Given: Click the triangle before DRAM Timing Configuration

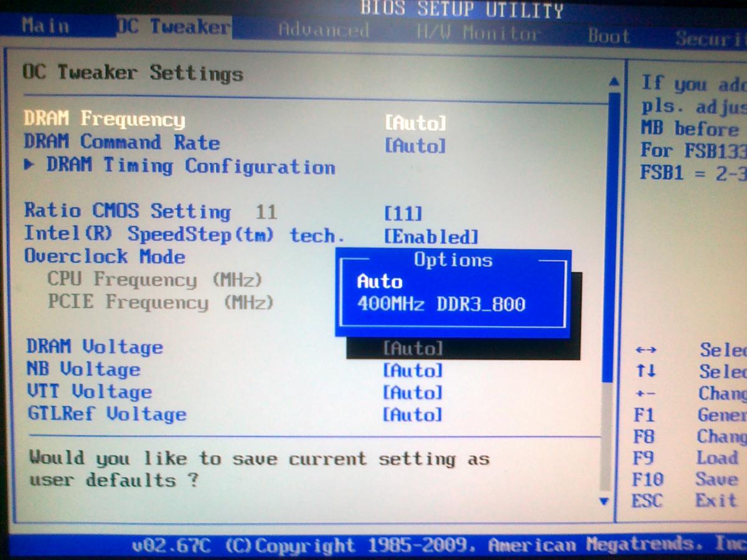Looking at the screenshot, I should pos(30,165).
